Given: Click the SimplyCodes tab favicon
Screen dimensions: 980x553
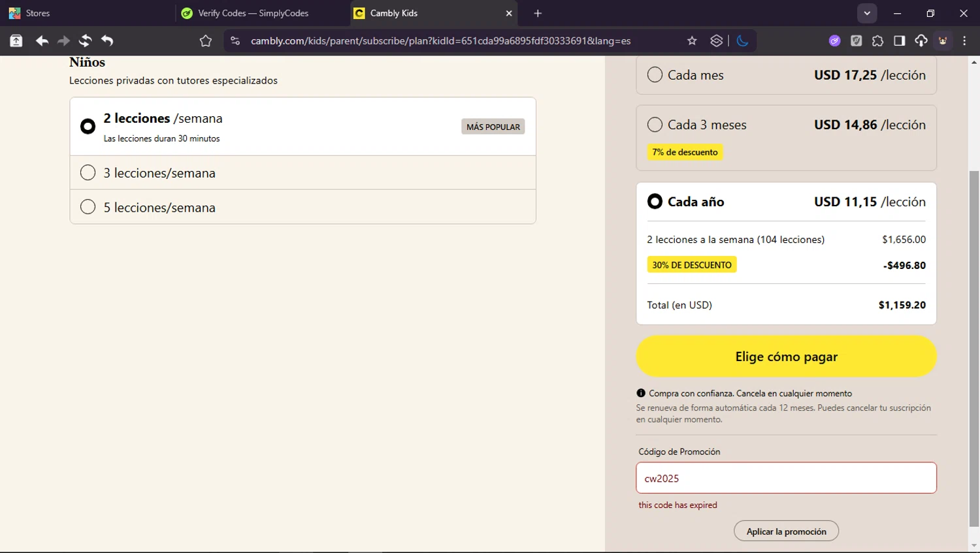Looking at the screenshot, I should click(187, 13).
